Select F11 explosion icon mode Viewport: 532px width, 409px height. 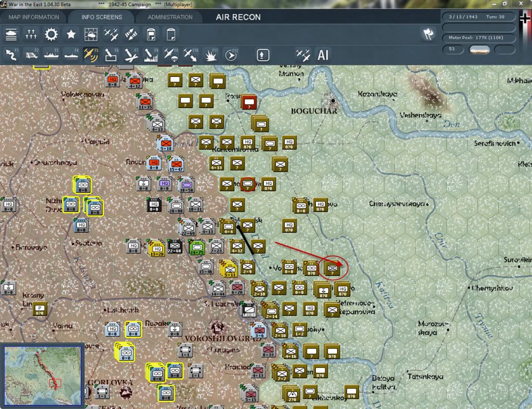[x=210, y=55]
